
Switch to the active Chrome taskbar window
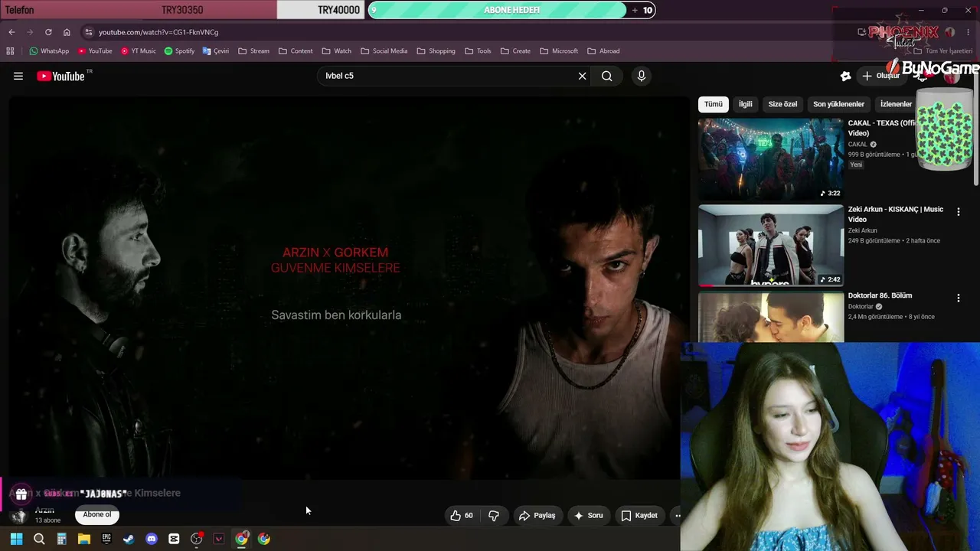coord(241,539)
